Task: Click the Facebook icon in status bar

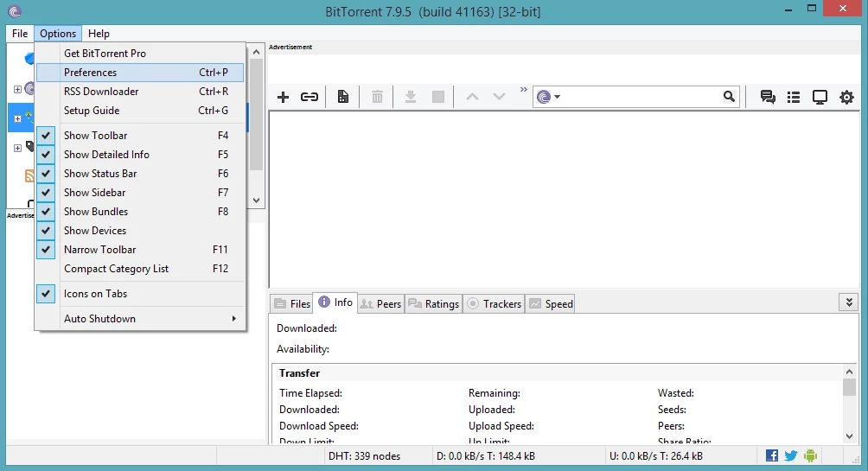Action: [x=772, y=455]
